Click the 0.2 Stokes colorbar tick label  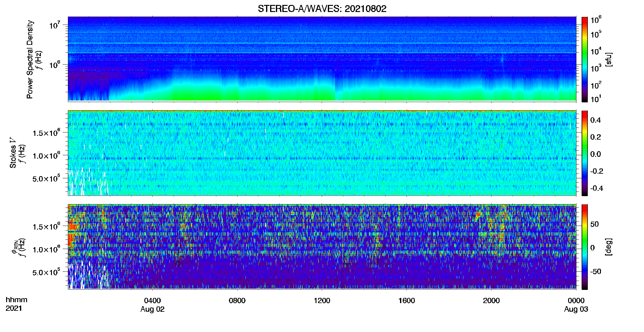[x=595, y=137]
